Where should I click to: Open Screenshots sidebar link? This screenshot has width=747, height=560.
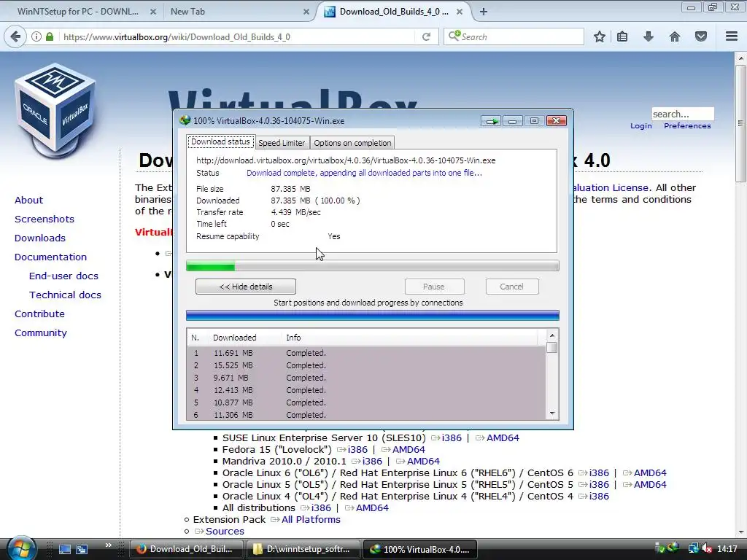[44, 219]
